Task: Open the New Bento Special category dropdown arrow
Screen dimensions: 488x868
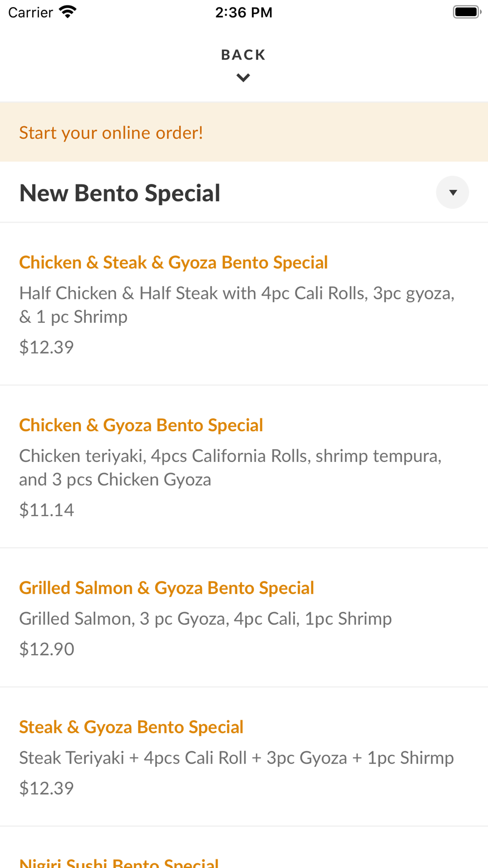Action: tap(452, 192)
